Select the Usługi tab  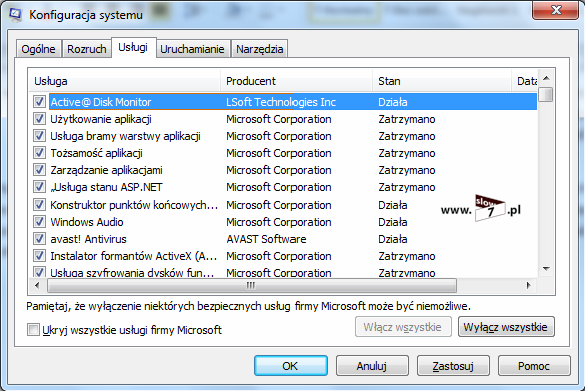pos(133,47)
